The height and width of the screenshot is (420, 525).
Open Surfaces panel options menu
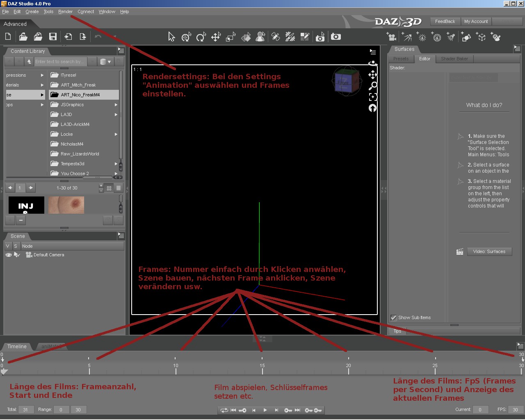[x=517, y=48]
